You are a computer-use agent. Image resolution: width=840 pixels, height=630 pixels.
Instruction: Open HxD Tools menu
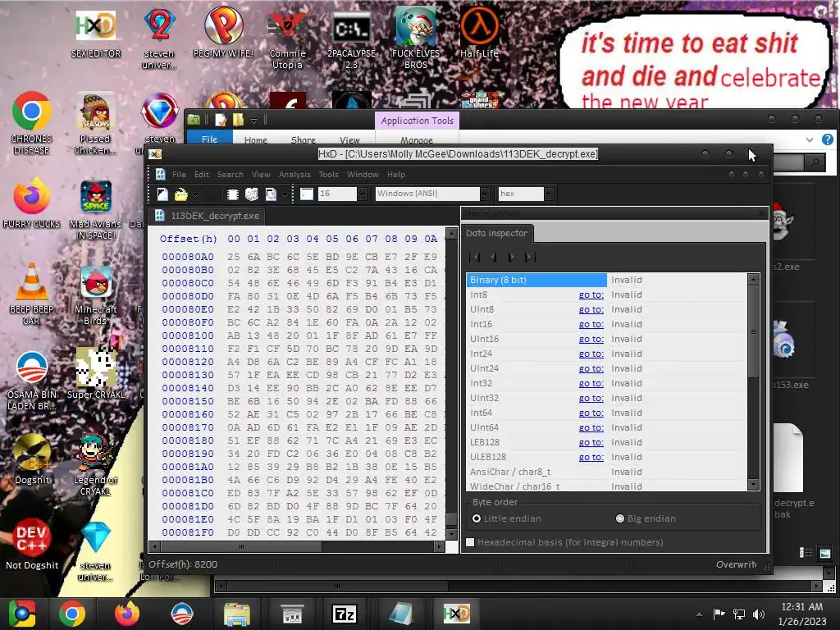(328, 175)
